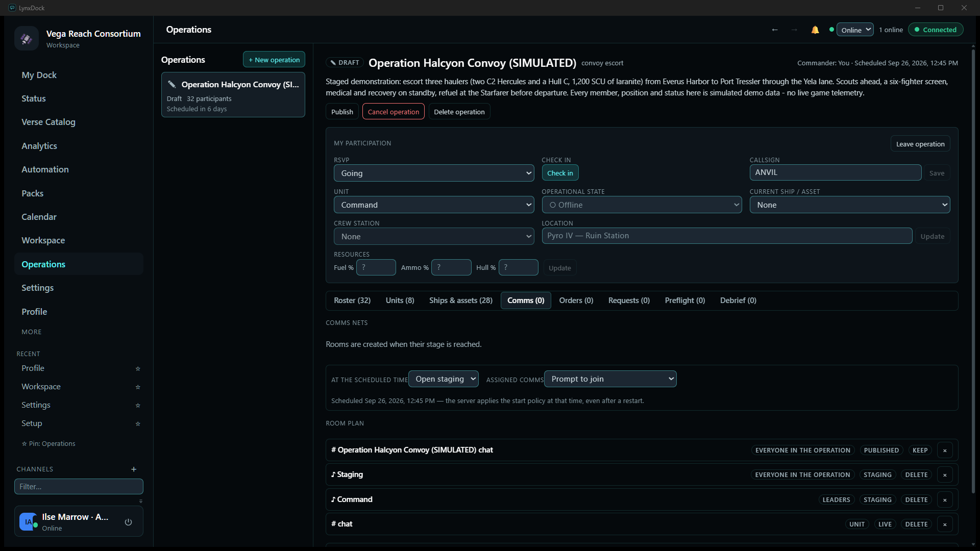Remove the Staging room with X
This screenshot has height=551, width=980.
coord(945,475)
